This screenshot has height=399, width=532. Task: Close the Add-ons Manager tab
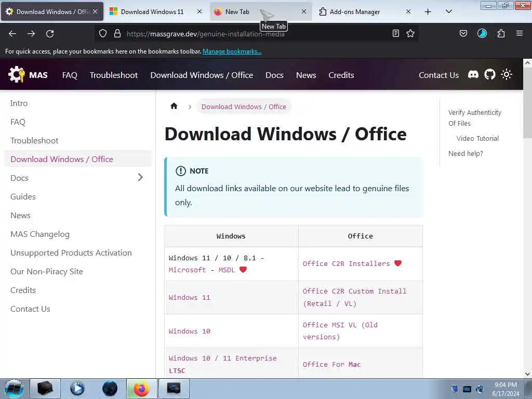click(x=408, y=11)
